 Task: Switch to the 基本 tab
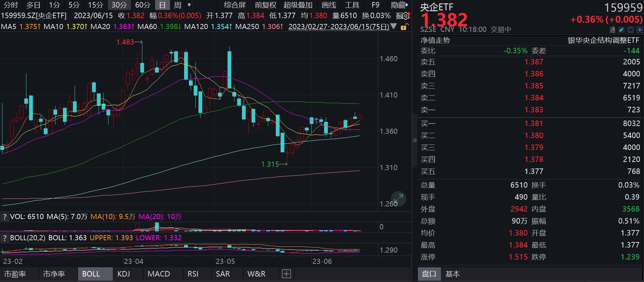coord(452,274)
